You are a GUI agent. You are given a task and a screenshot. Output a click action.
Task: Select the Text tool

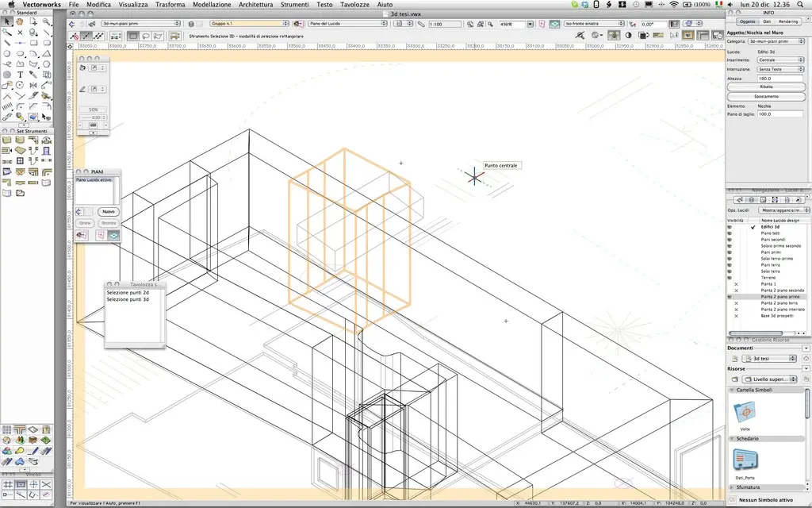pos(20,74)
